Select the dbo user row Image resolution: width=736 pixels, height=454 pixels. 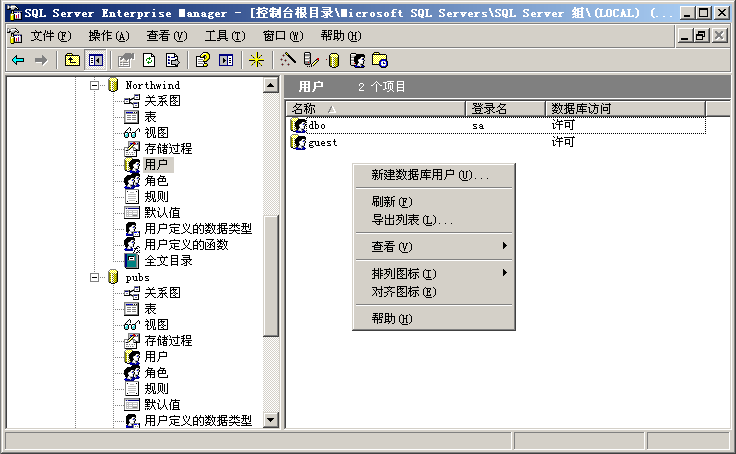pyautogui.click(x=497, y=125)
